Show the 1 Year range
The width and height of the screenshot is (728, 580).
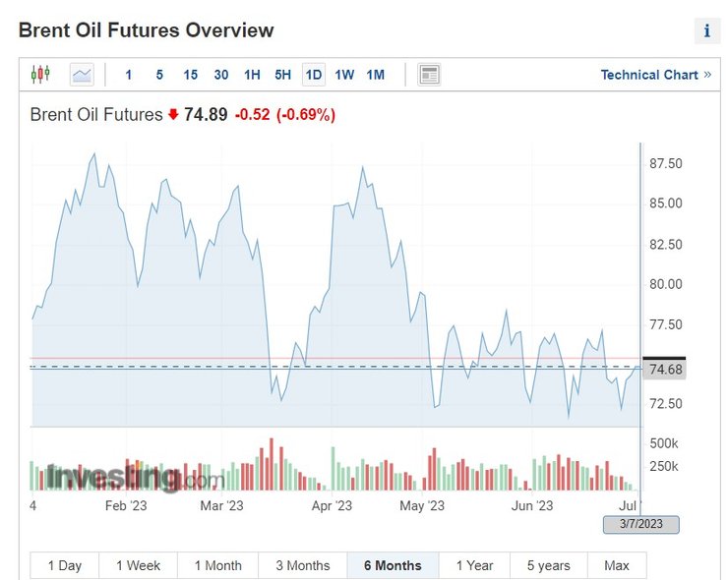474,565
